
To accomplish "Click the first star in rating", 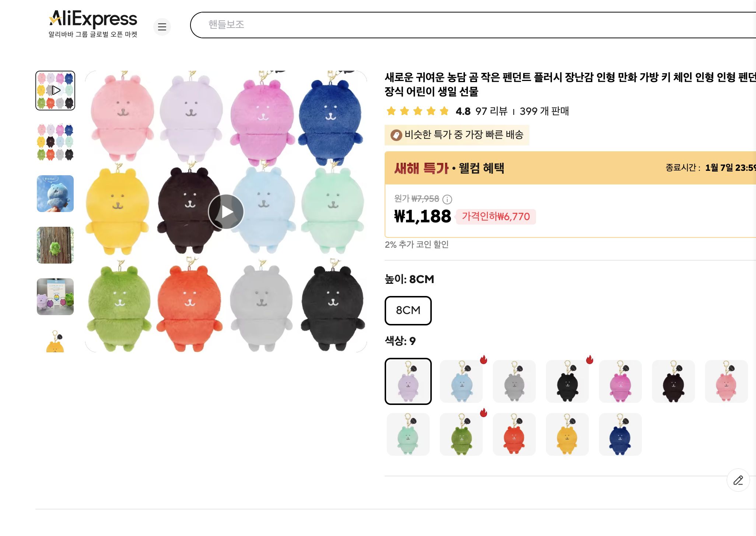I will coord(391,111).
